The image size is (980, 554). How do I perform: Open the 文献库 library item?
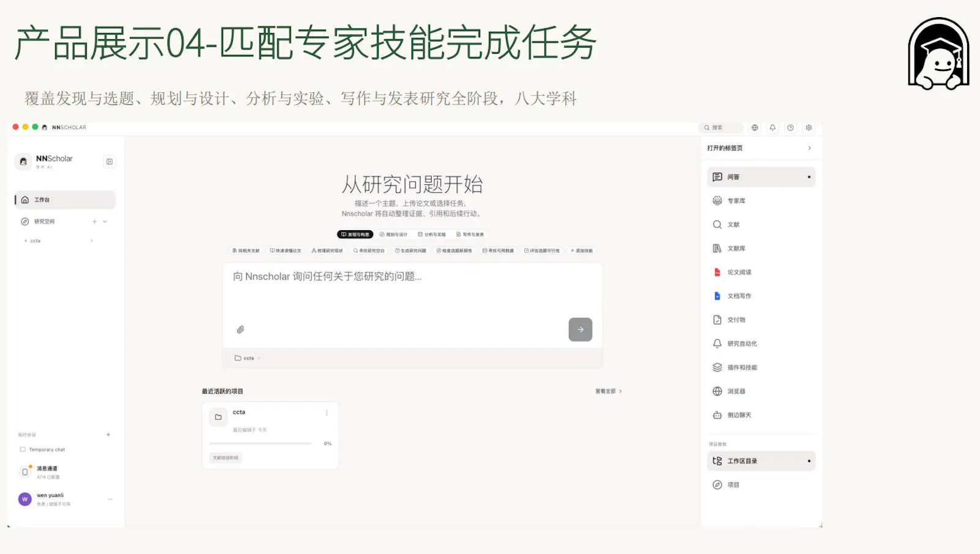coord(761,249)
